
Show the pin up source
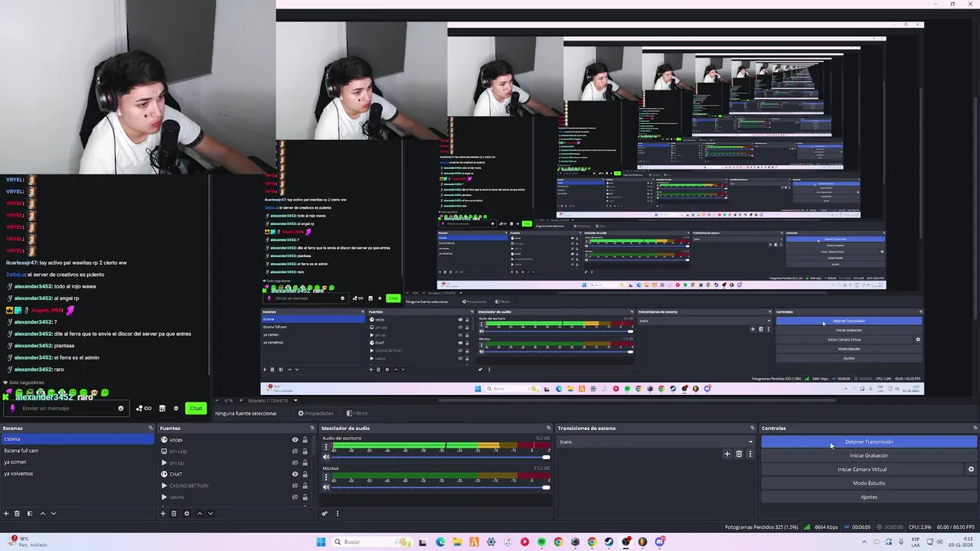pyautogui.click(x=295, y=463)
